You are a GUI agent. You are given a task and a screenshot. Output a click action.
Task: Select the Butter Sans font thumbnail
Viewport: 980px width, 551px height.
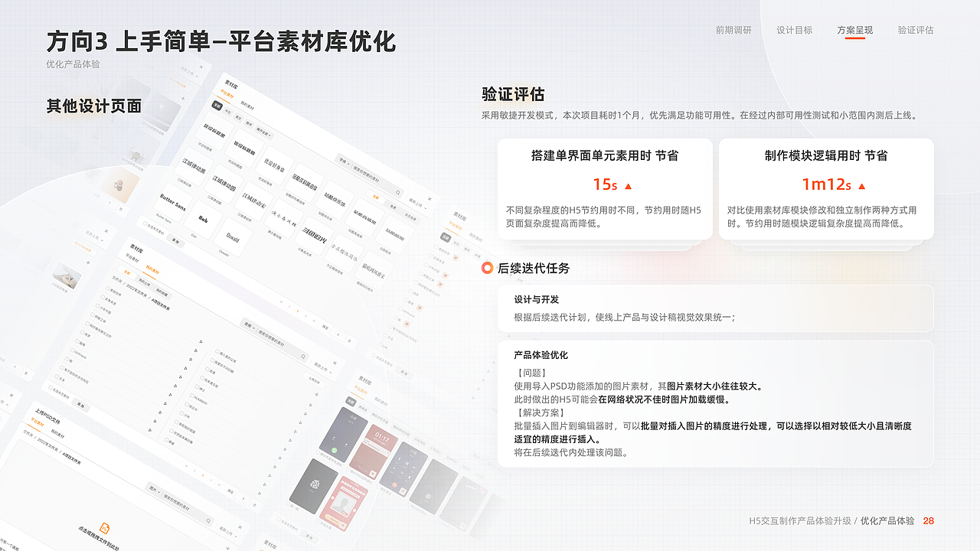173,202
